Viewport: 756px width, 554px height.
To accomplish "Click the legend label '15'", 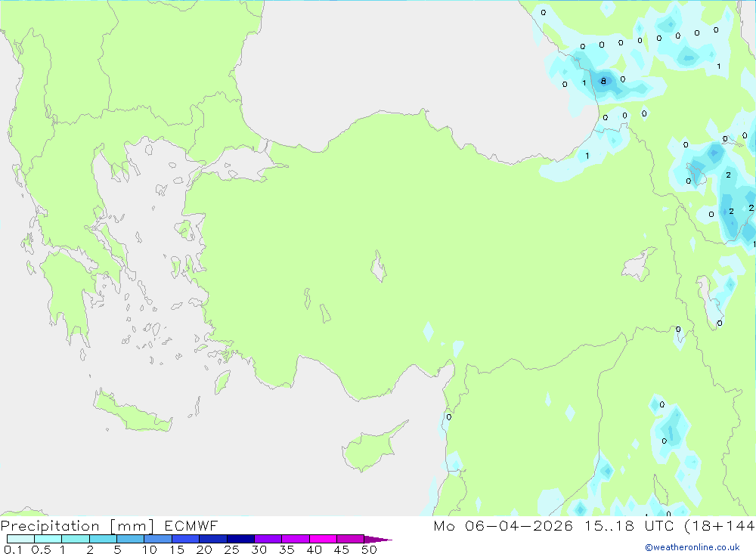I will pos(177,549).
